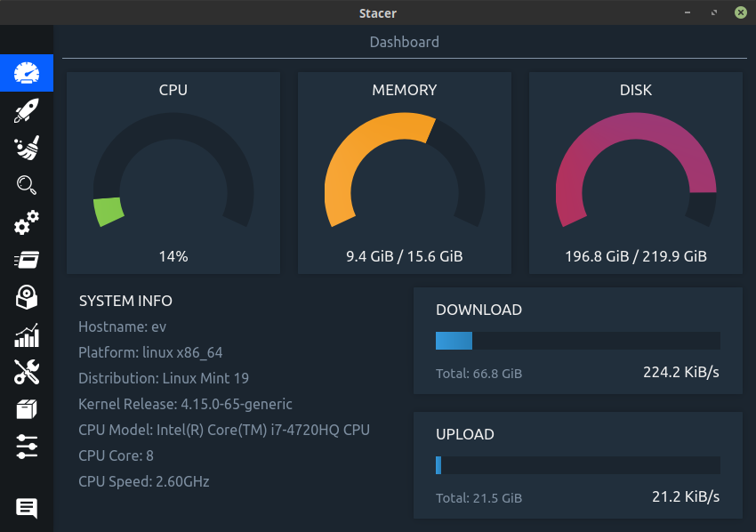Open the APT Repository Manager box icon
Screen dimensions: 756x532
point(27,408)
